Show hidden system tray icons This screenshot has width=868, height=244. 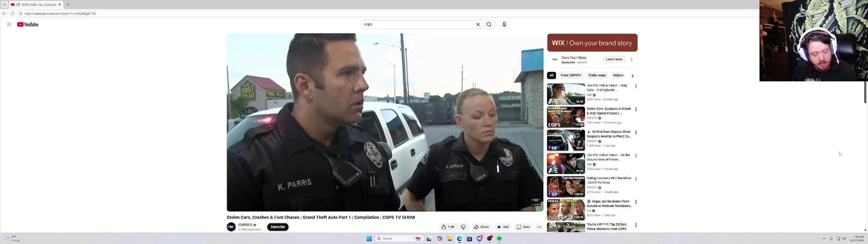(824, 239)
